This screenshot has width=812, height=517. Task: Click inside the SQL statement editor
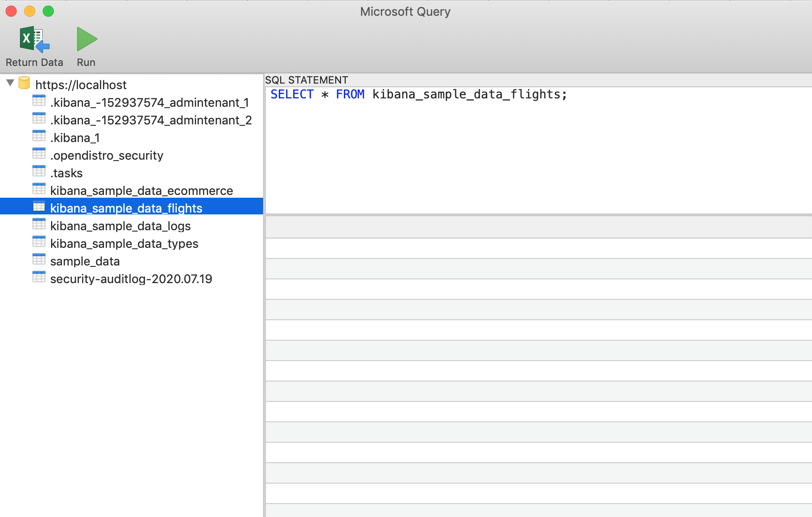pyautogui.click(x=538, y=150)
